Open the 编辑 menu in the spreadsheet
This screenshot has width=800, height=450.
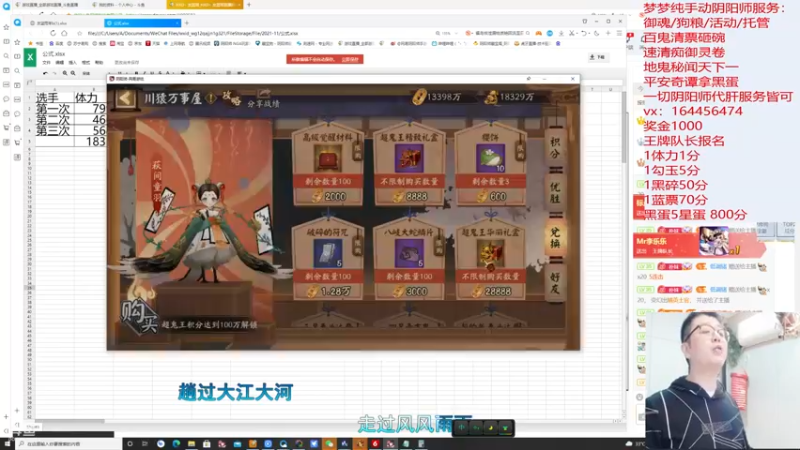(60, 62)
